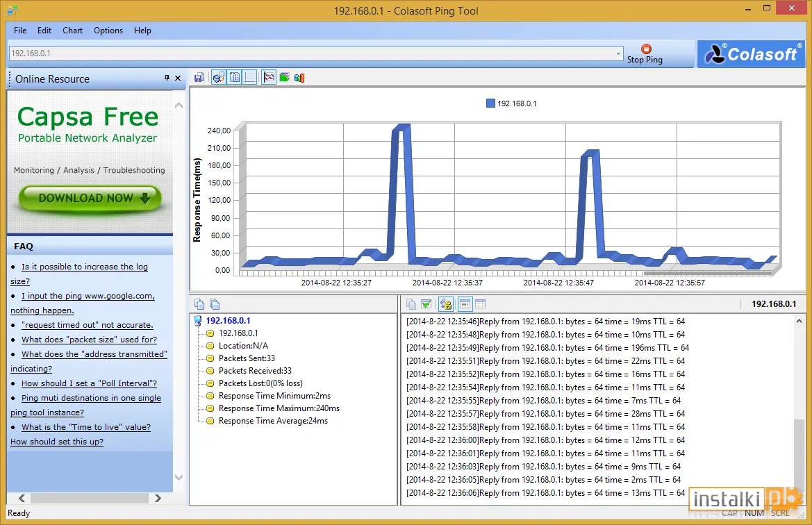Image resolution: width=812 pixels, height=525 pixels.
Task: Select the Packets Sent:33 tree entry
Action: pos(247,358)
